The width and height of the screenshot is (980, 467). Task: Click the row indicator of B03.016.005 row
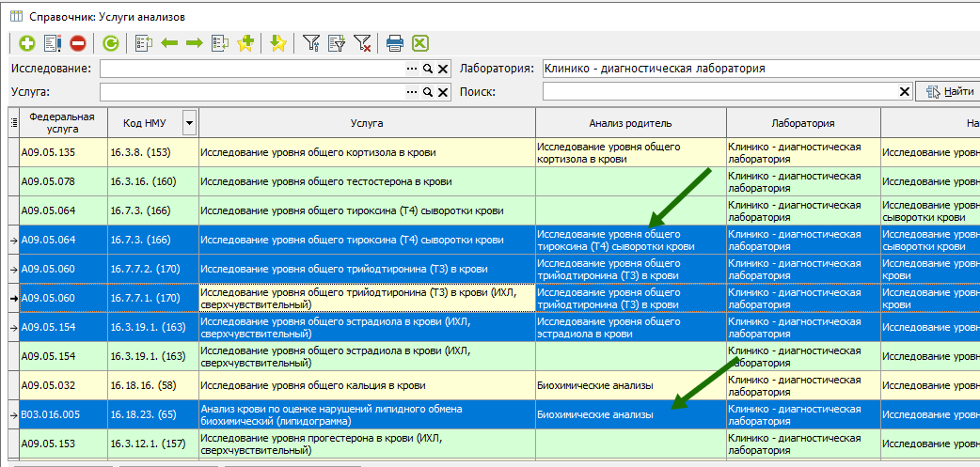(14, 414)
